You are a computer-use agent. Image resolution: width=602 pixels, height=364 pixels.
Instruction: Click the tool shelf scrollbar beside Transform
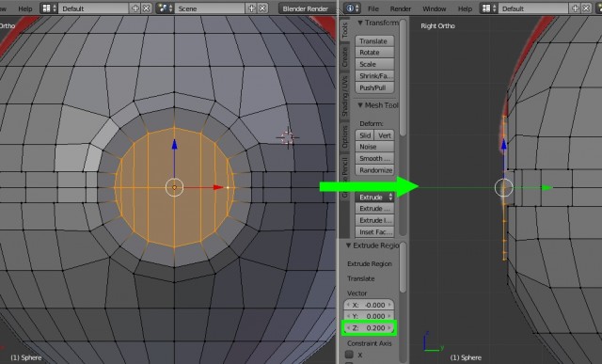(403, 78)
